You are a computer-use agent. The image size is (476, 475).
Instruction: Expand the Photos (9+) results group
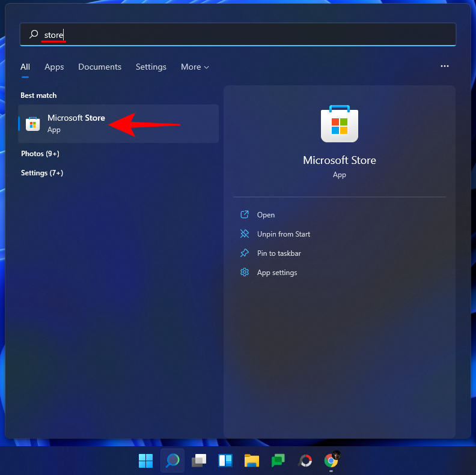pyautogui.click(x=40, y=154)
